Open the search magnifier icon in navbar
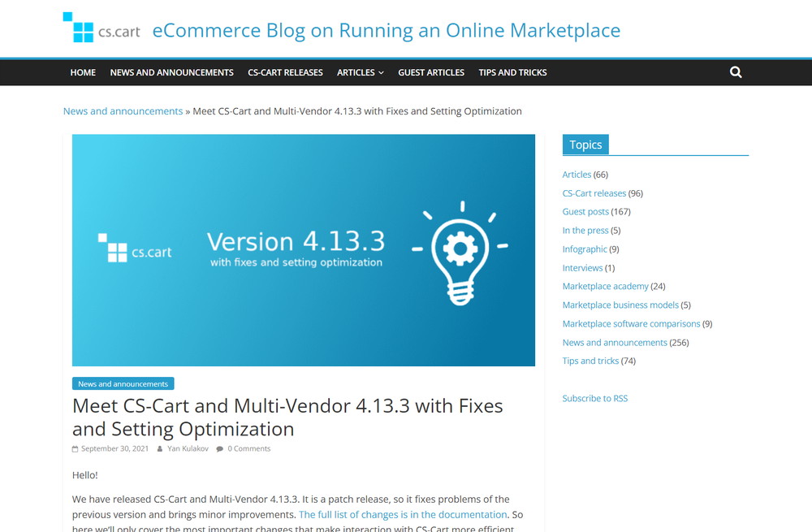Viewport: 812px width, 532px height. (736, 72)
